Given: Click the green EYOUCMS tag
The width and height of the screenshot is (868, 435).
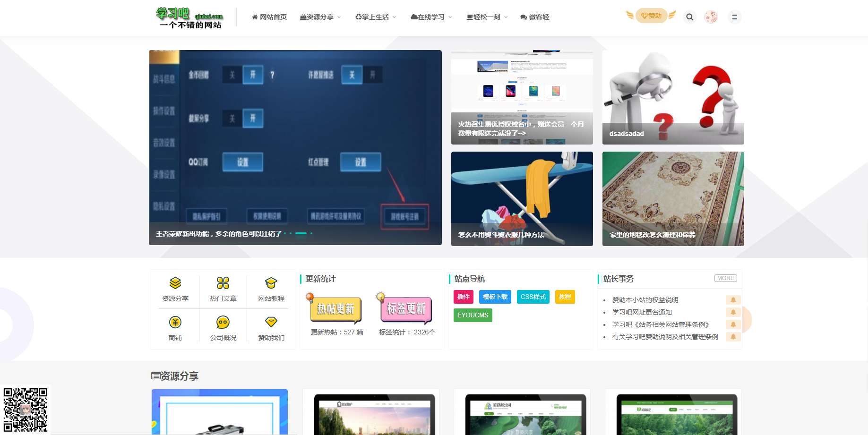Looking at the screenshot, I should click(x=473, y=315).
